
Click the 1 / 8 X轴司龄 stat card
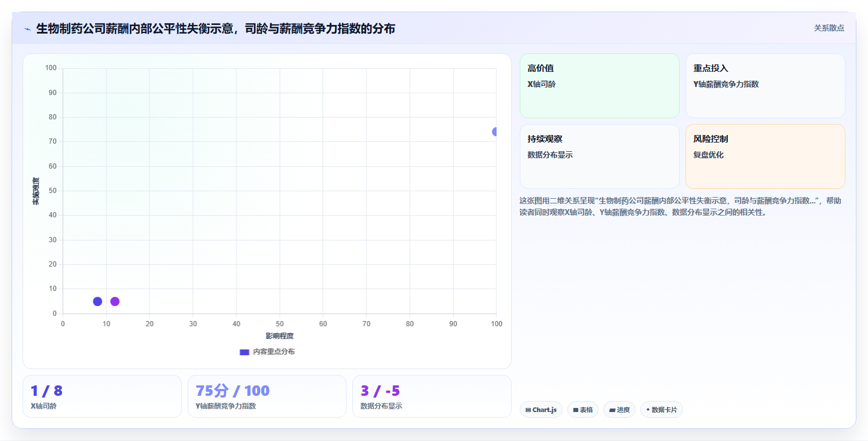(102, 396)
